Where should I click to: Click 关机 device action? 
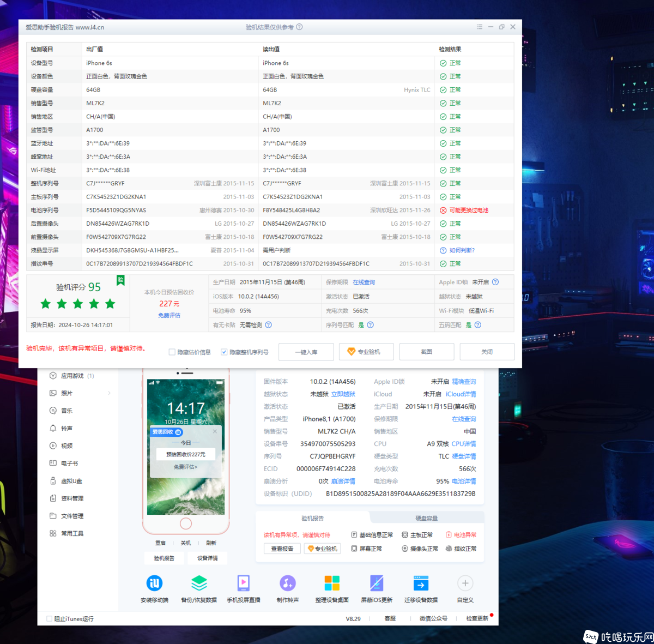(x=186, y=543)
